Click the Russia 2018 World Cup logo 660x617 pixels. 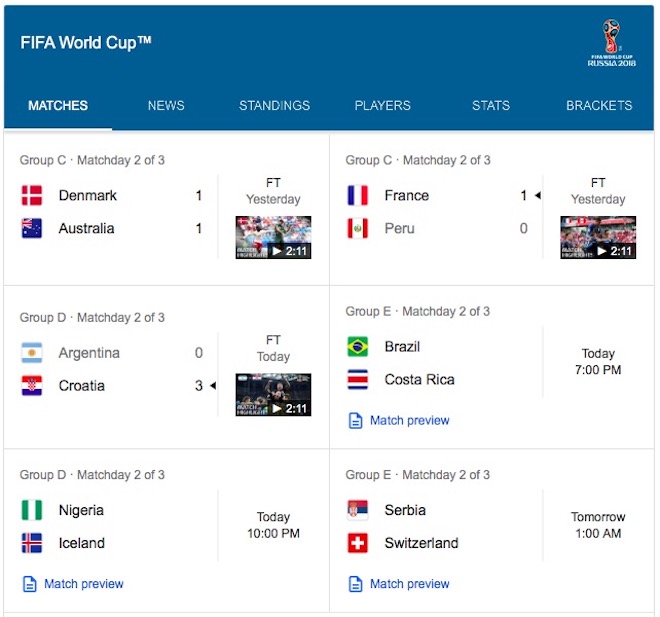click(611, 43)
